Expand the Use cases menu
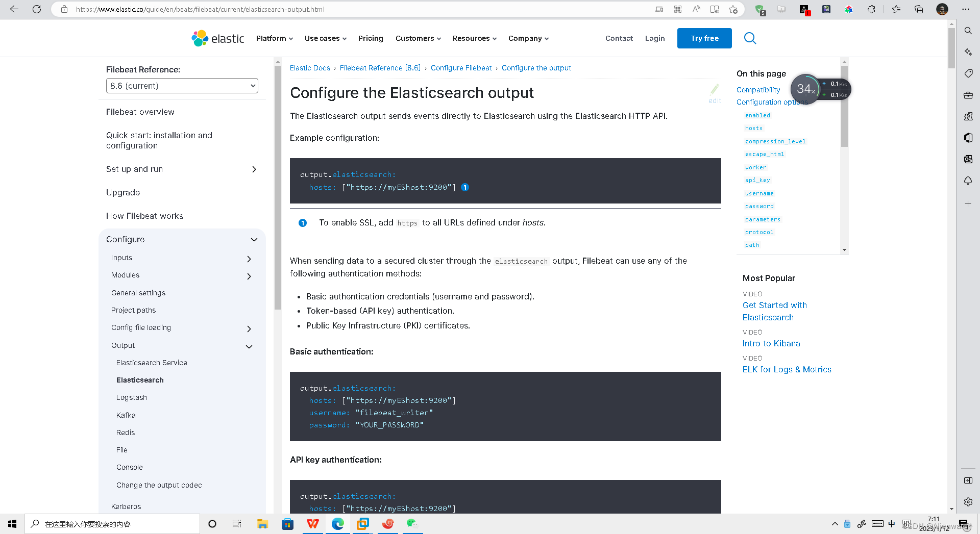 tap(326, 38)
